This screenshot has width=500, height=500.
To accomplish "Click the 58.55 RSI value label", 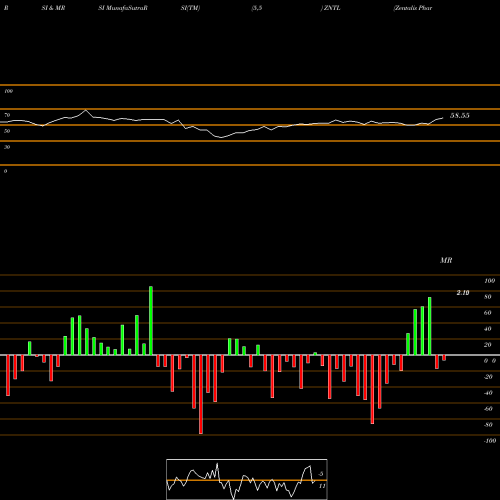I will point(460,115).
